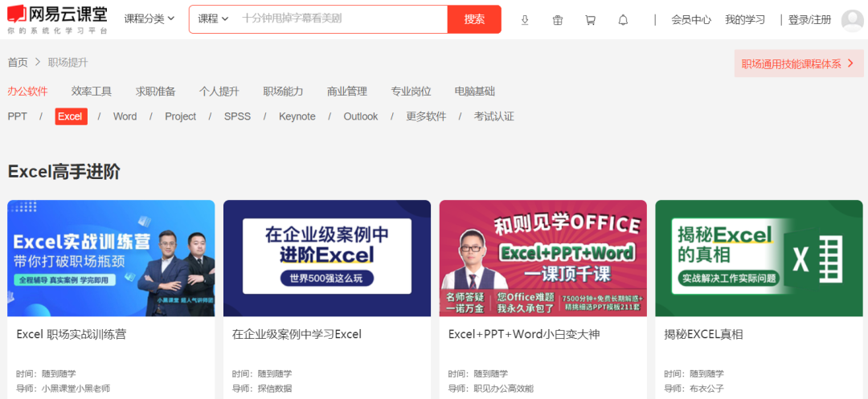The height and width of the screenshot is (399, 868).
Task: Select the 办公软件 category tab
Action: [27, 92]
